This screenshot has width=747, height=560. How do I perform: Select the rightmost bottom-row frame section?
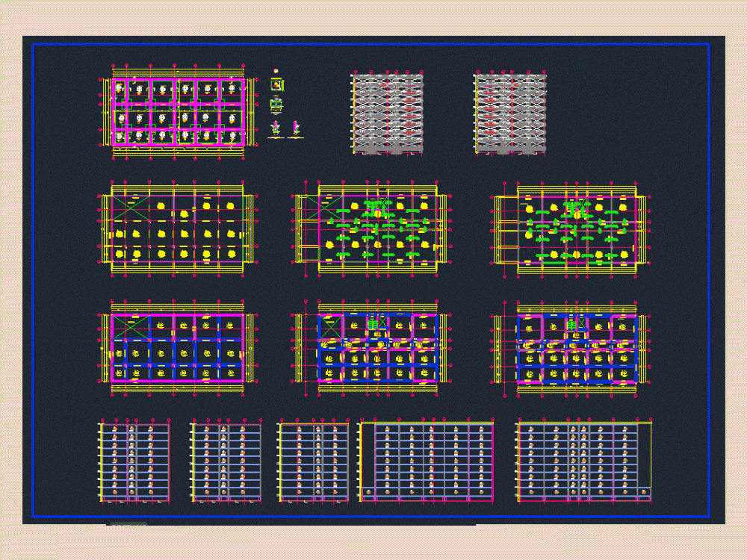(583, 461)
